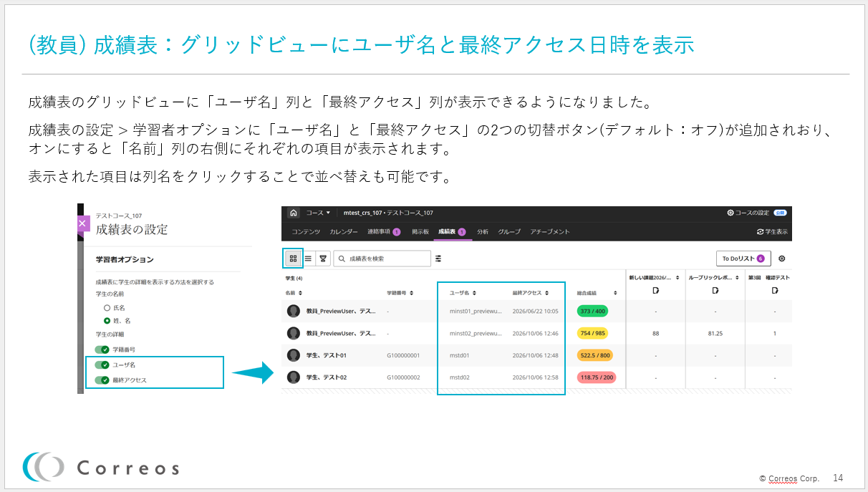Click the コースの設定 link
868x492 pixels.
point(752,213)
